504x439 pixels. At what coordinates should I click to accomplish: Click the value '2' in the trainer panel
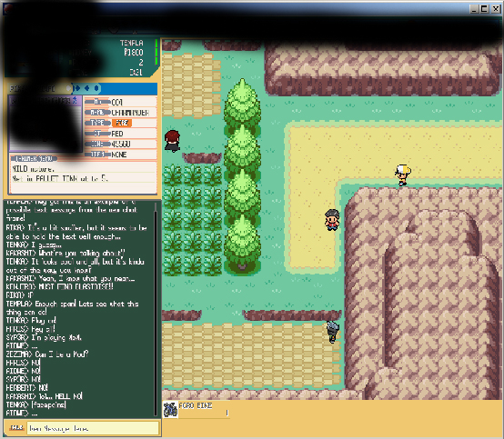141,63
